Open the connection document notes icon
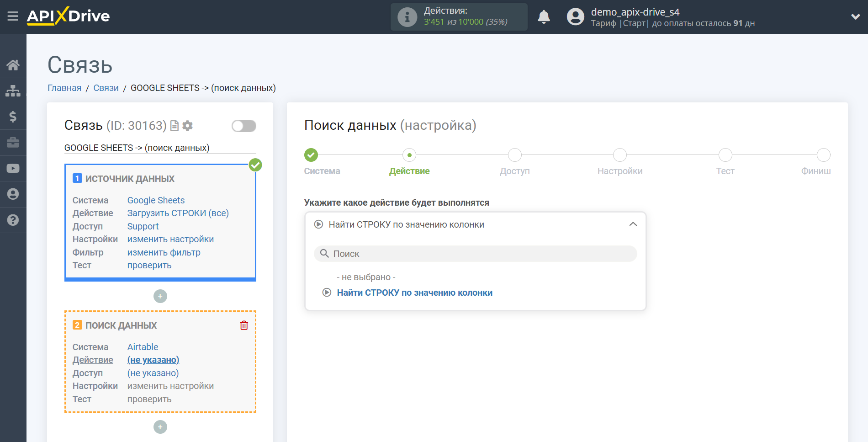Screen dimensions: 868x442 [x=174, y=126]
